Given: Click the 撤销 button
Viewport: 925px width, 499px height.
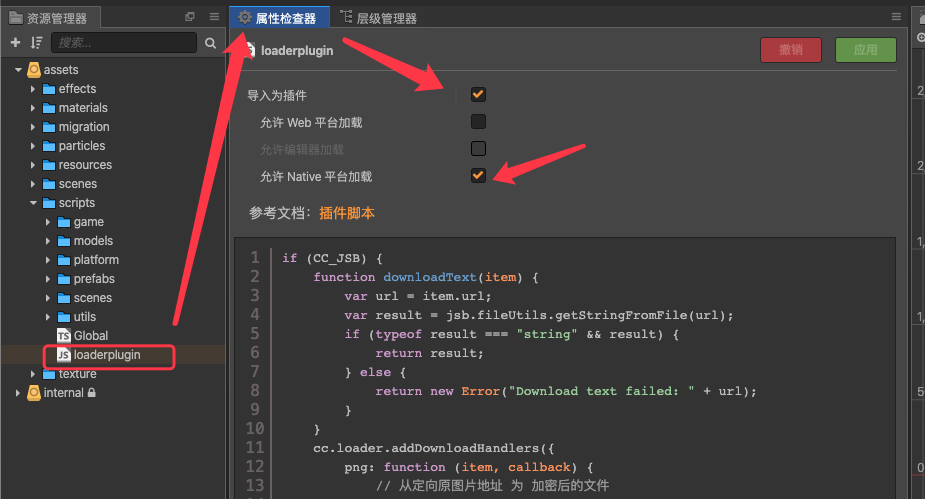Looking at the screenshot, I should 790,50.
